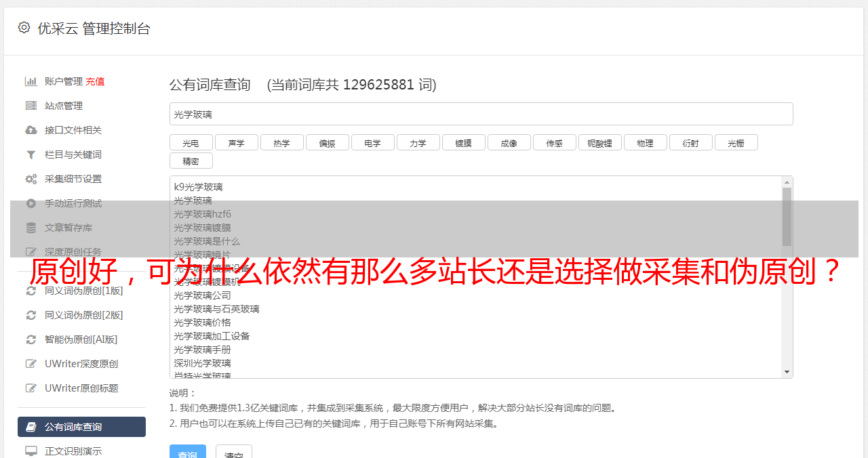The width and height of the screenshot is (868, 458).
Task: Select the 光电 keyword tag
Action: tap(191, 142)
